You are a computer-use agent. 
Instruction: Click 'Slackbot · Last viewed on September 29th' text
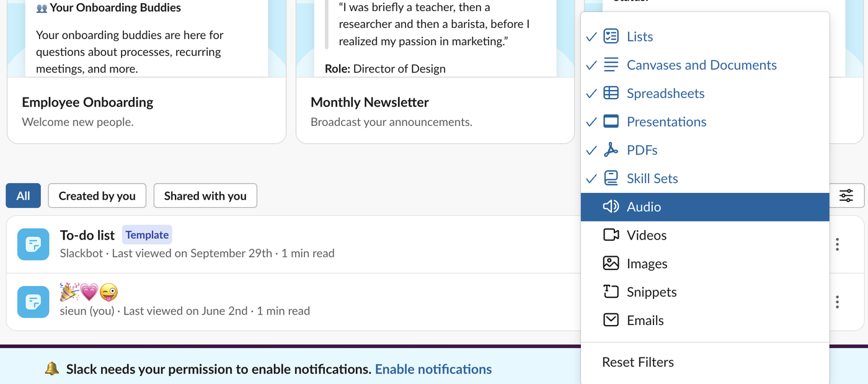tap(166, 253)
